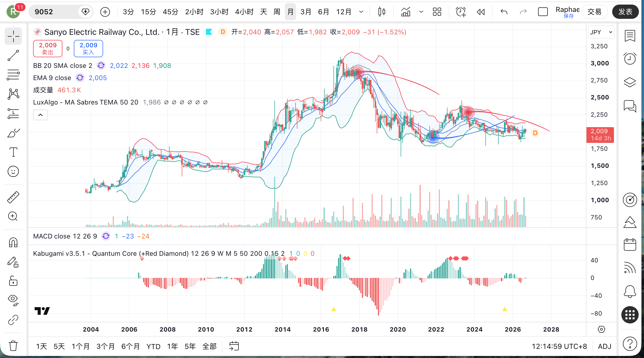Collapse the indicator legend chevron
Viewport: 644px width, 358px height.
click(x=40, y=115)
